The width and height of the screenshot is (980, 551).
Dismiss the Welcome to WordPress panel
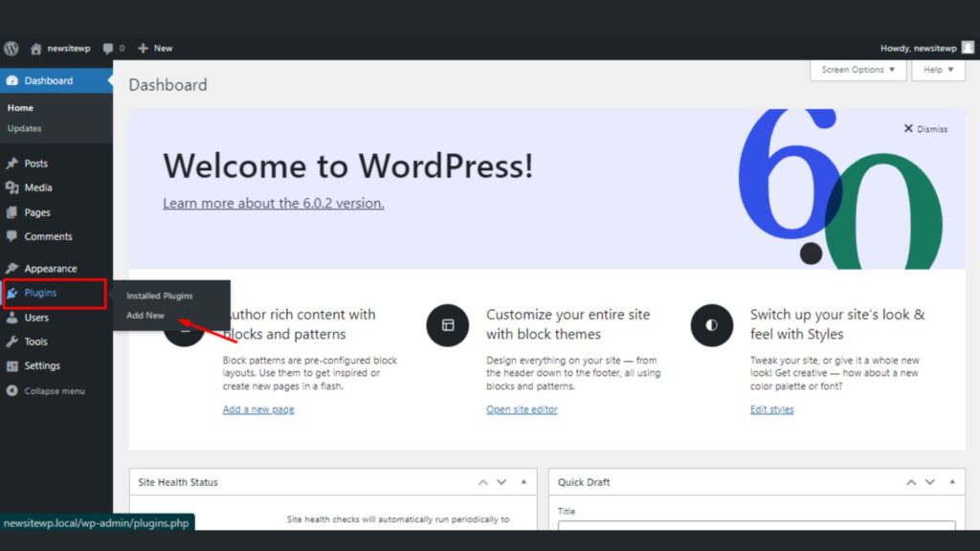925,129
